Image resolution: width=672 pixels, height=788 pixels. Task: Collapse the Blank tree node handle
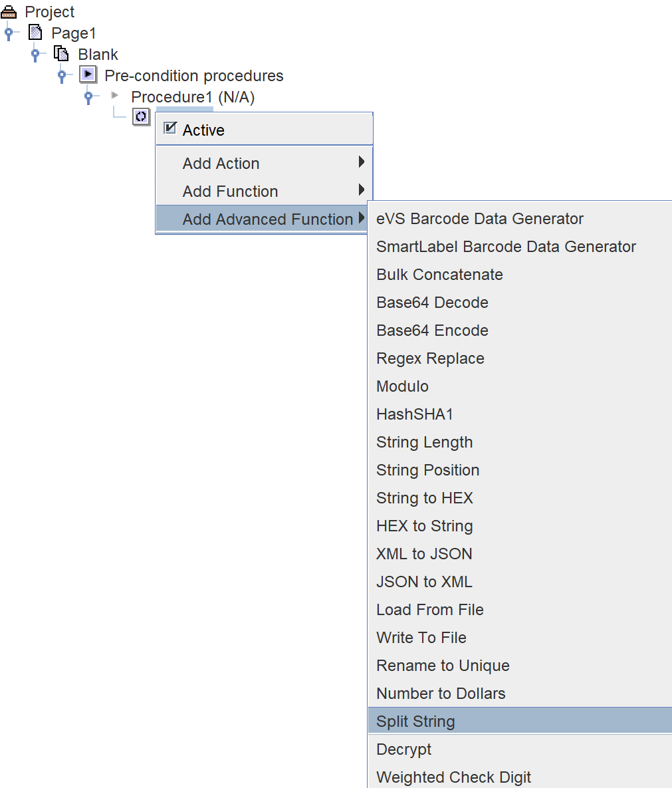click(x=35, y=55)
